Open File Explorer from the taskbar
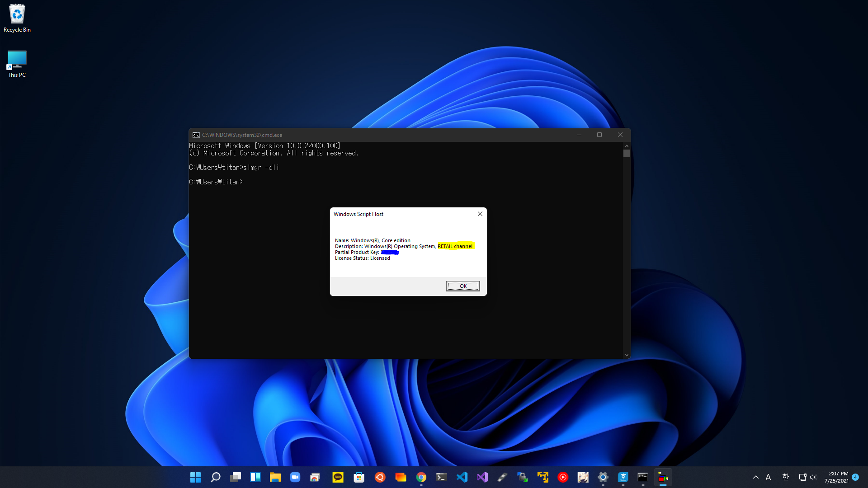This screenshot has width=868, height=488. coord(275,477)
